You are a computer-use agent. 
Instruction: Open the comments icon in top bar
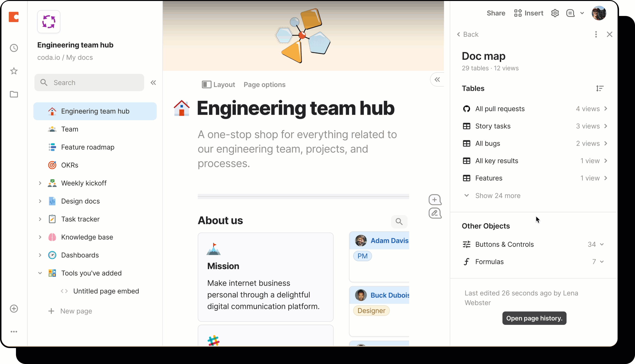point(570,13)
